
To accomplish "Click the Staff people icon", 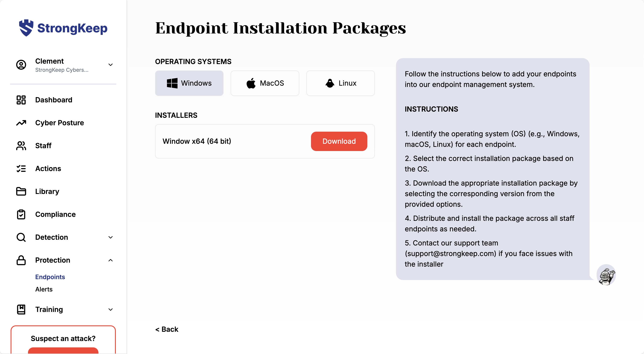I will click(21, 146).
